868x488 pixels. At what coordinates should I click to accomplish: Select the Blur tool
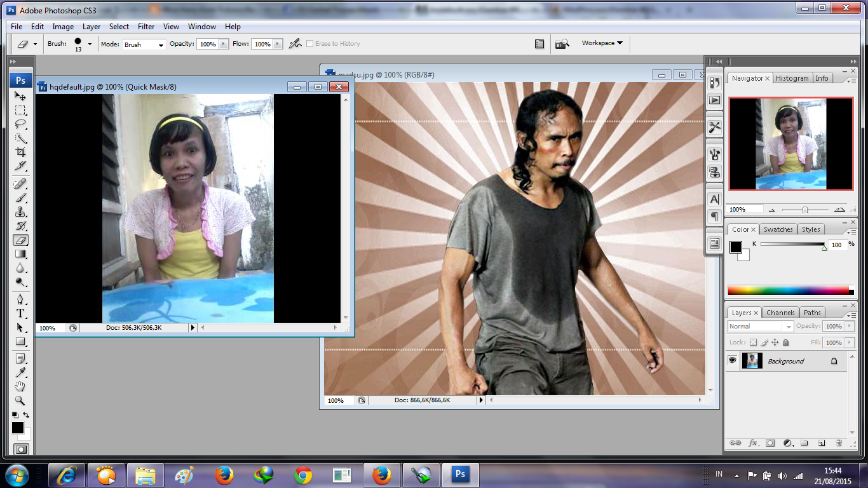pos(20,268)
